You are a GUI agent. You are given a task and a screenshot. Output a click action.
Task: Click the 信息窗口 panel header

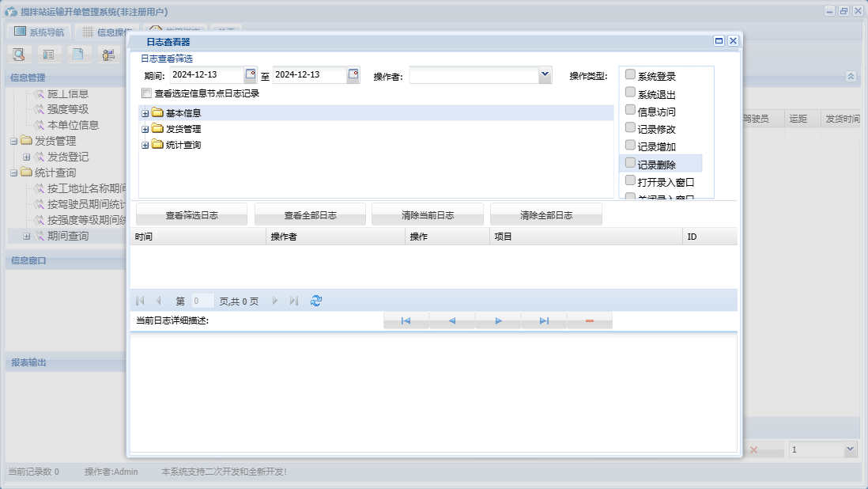point(66,260)
